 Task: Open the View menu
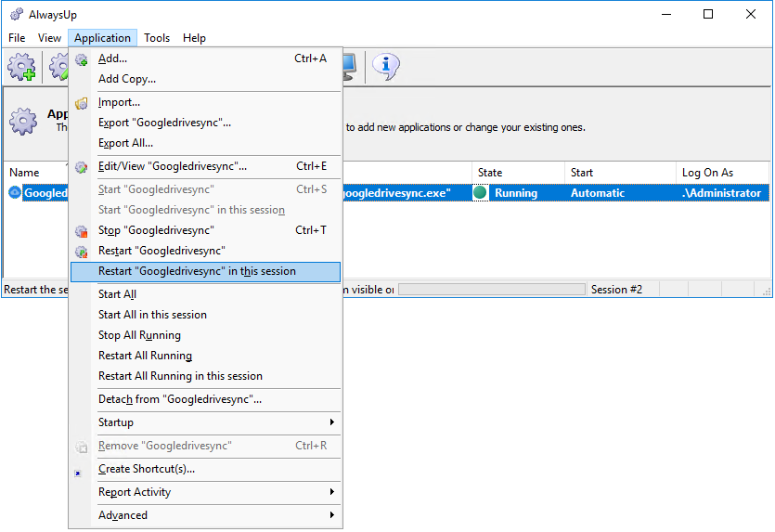pos(49,37)
